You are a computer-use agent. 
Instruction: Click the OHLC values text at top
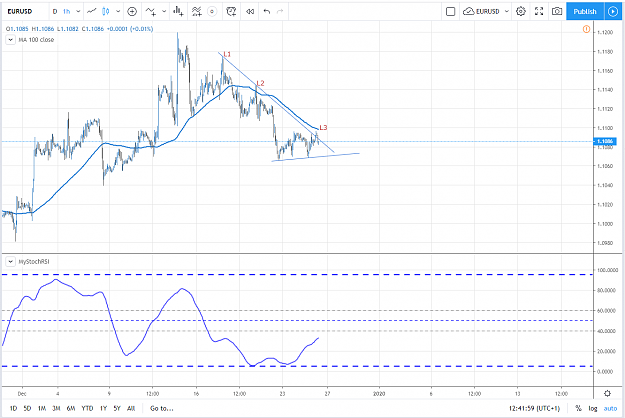80,29
